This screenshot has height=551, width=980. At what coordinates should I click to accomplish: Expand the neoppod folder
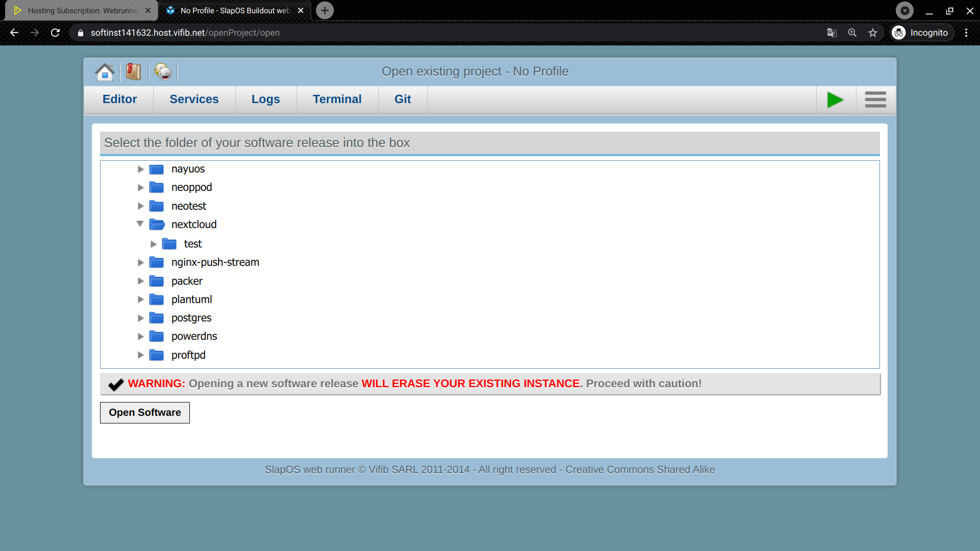pos(140,187)
